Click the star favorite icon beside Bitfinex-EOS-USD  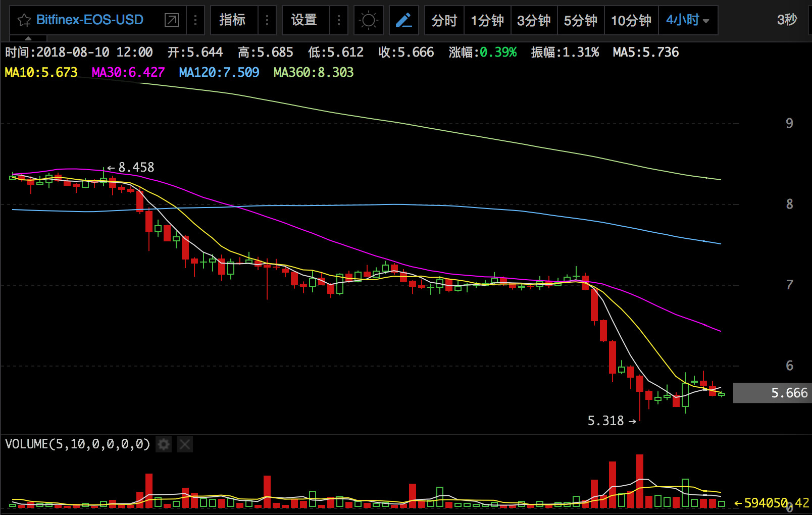click(x=24, y=20)
